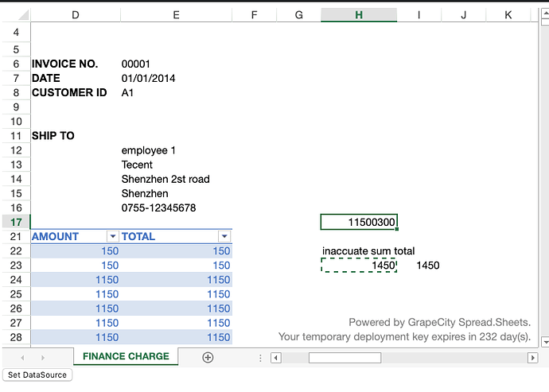Click the next sheet navigation arrow

click(43, 358)
